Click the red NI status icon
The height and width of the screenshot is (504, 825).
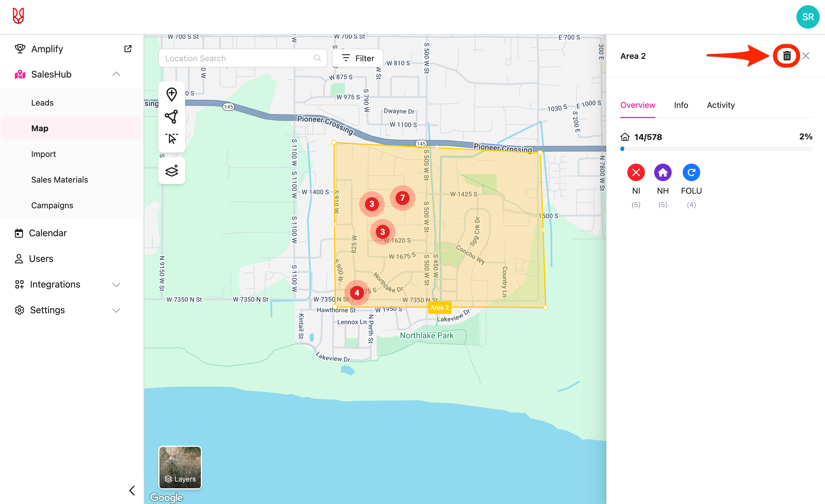click(x=636, y=172)
